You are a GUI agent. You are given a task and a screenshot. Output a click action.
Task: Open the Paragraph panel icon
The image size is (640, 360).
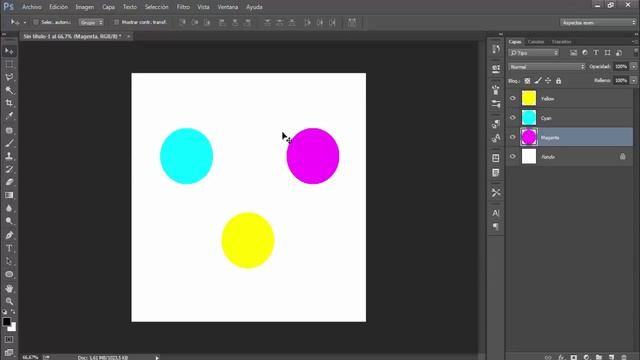496,227
